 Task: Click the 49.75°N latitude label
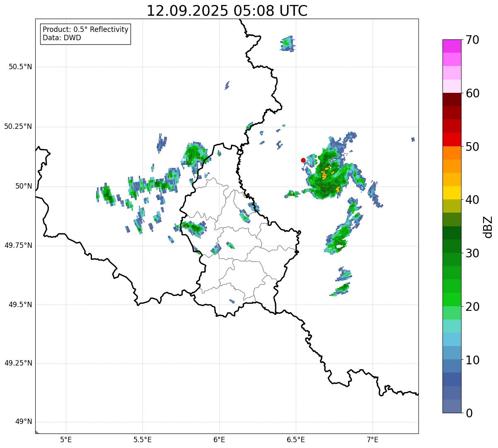point(18,245)
